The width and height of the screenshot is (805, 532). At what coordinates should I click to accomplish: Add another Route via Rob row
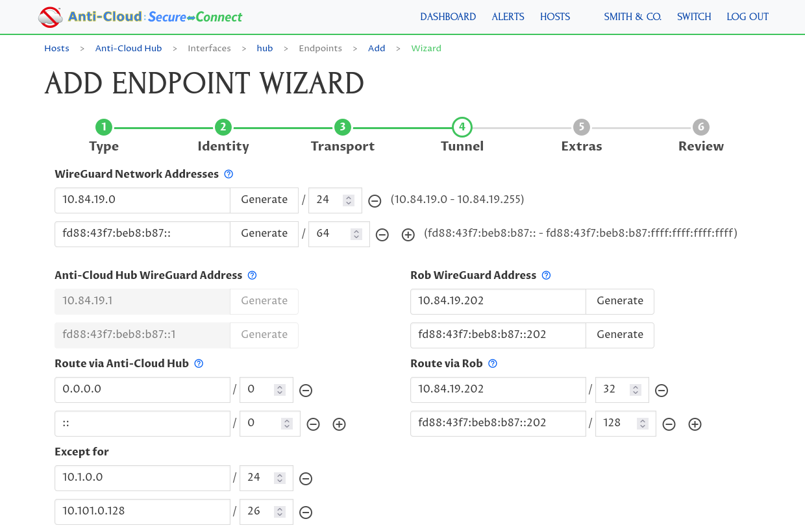coord(695,424)
